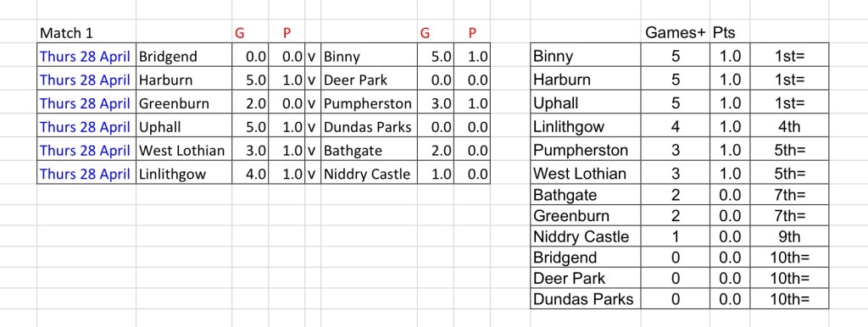This screenshot has width=868, height=327.
Task: Select Dundas Parks standings row name
Action: (x=586, y=299)
